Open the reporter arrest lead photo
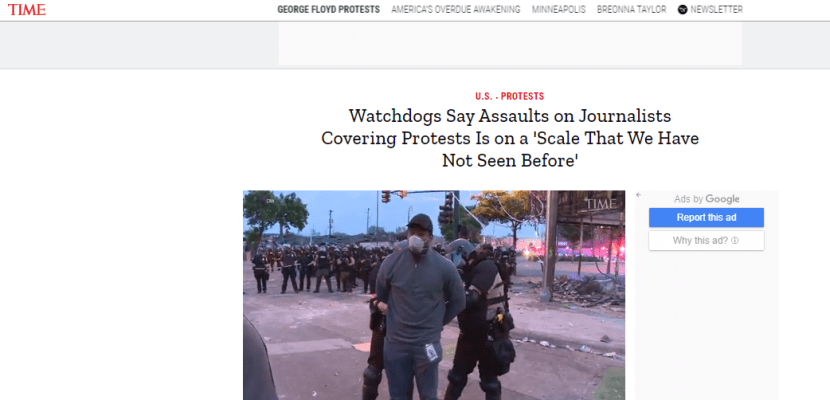Image resolution: width=830 pixels, height=400 pixels. tap(434, 295)
